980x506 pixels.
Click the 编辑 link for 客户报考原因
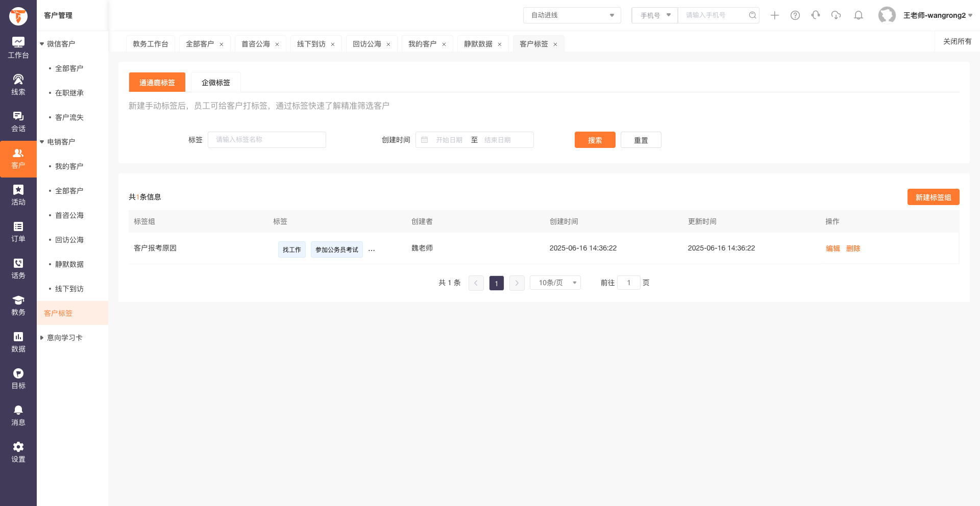click(x=832, y=248)
